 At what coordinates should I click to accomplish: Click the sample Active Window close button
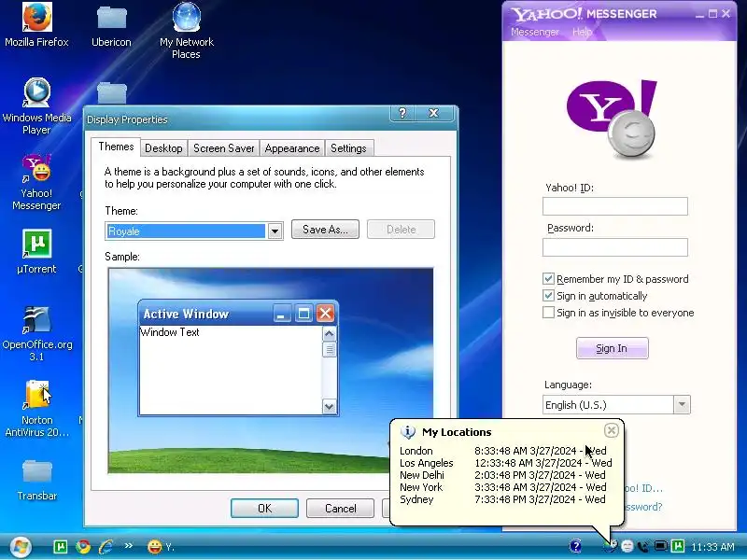tap(325, 314)
